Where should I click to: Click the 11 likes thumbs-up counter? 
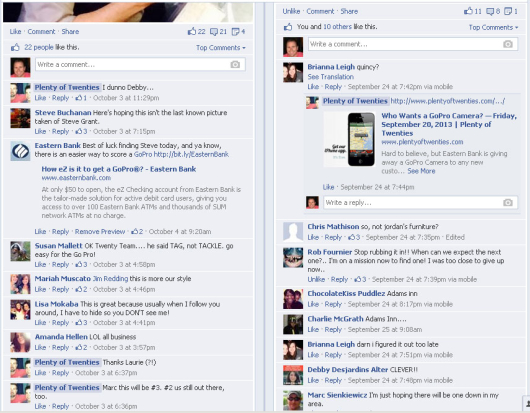(473, 11)
